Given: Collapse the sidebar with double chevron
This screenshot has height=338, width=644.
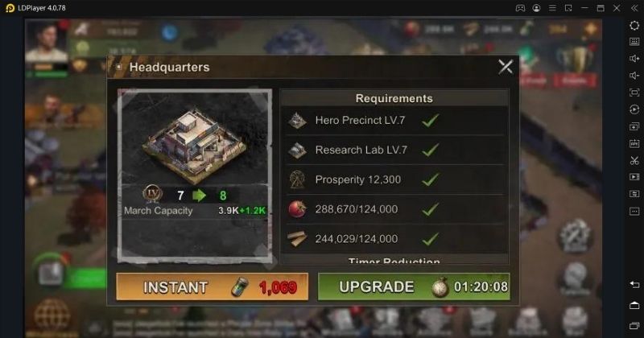Looking at the screenshot, I should click(x=634, y=8).
